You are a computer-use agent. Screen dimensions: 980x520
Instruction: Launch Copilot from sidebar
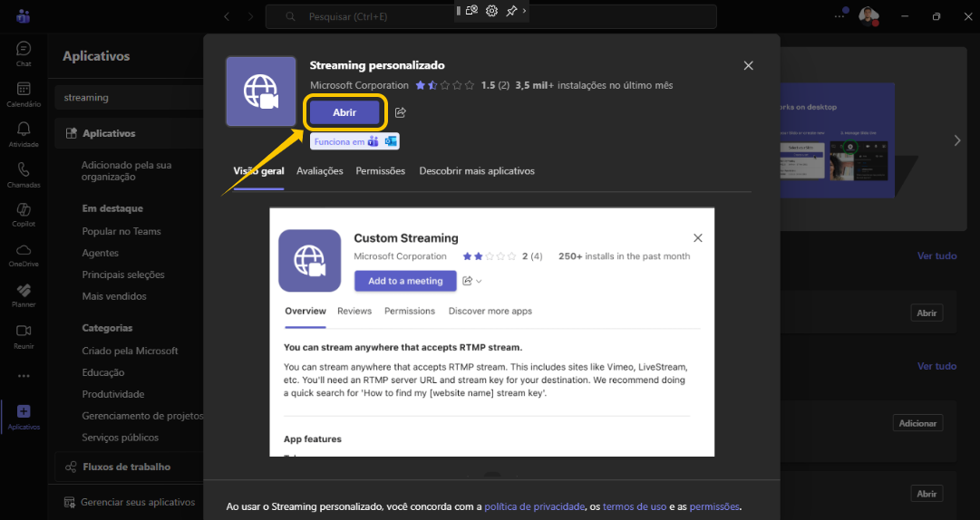(x=24, y=214)
